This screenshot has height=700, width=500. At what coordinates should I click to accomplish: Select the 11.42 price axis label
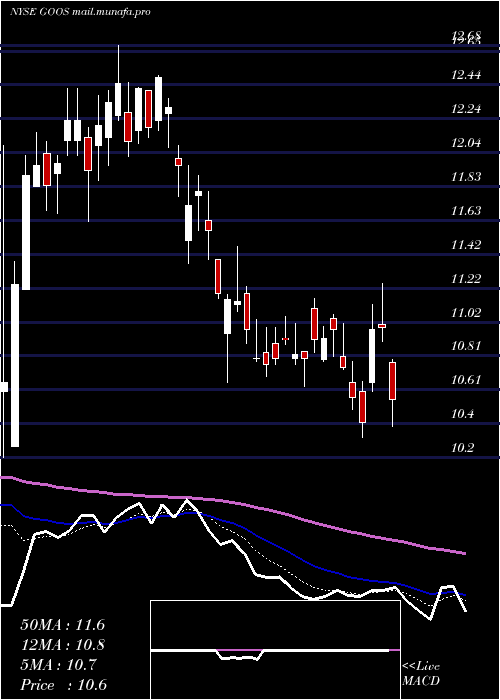pyautogui.click(x=466, y=245)
